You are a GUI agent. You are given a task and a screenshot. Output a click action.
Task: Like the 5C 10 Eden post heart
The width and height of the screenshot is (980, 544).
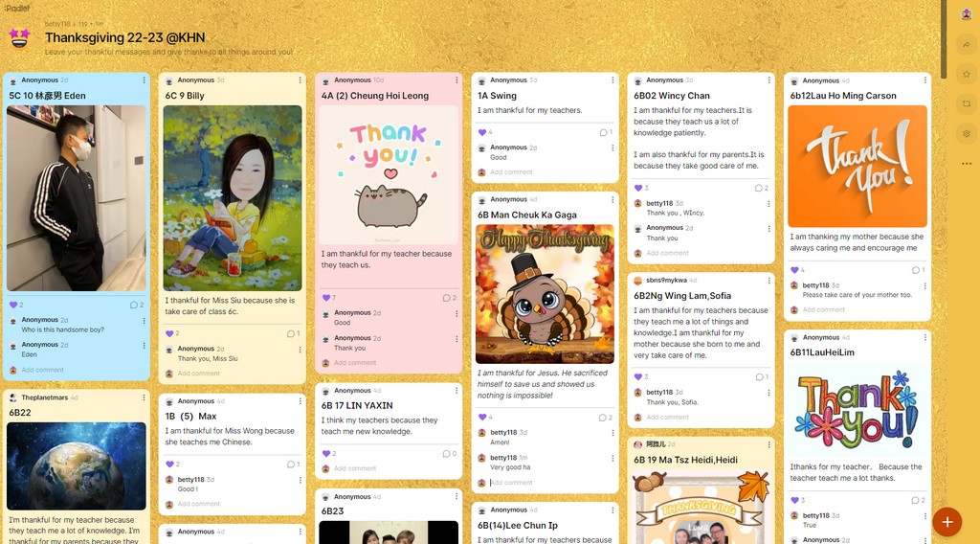click(13, 305)
